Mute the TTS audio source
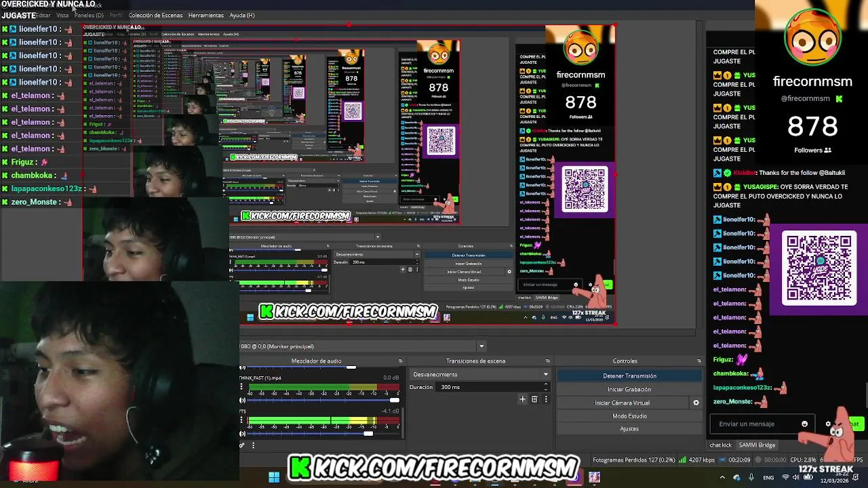Image resolution: width=868 pixels, height=488 pixels. (x=242, y=434)
